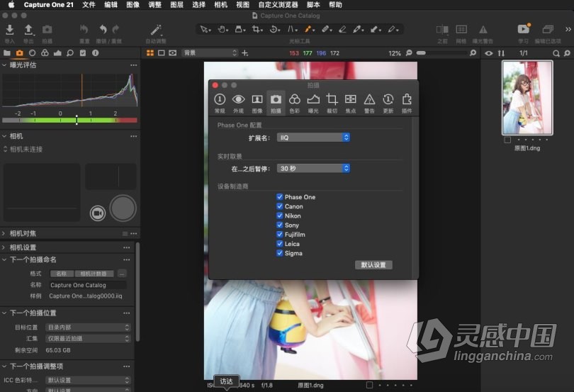Viewport: 574px width, 392px height.
Task: Click the 相机计数器 naming format token
Action: tap(94, 274)
